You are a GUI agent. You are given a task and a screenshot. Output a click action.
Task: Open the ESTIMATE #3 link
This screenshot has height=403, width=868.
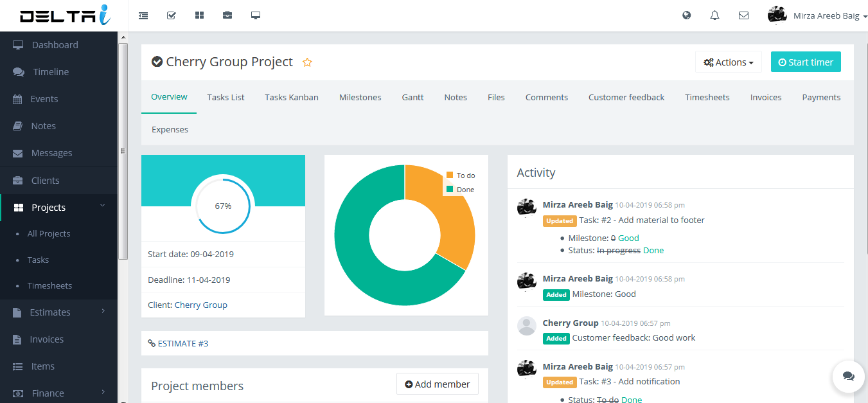tap(182, 343)
